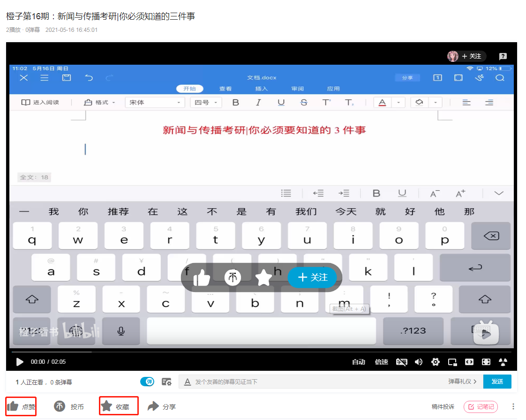Click the help question icon in player
Screen dimensions: 526x420
pos(503,56)
